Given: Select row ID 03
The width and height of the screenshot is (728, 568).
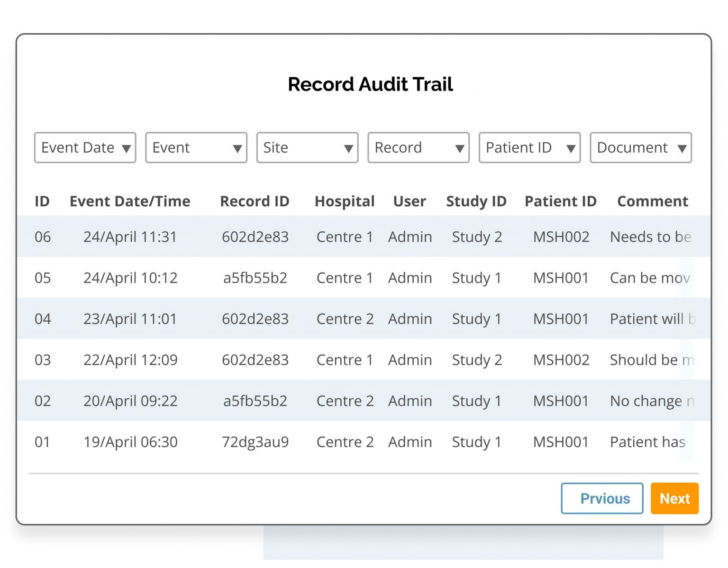Looking at the screenshot, I should (x=364, y=359).
